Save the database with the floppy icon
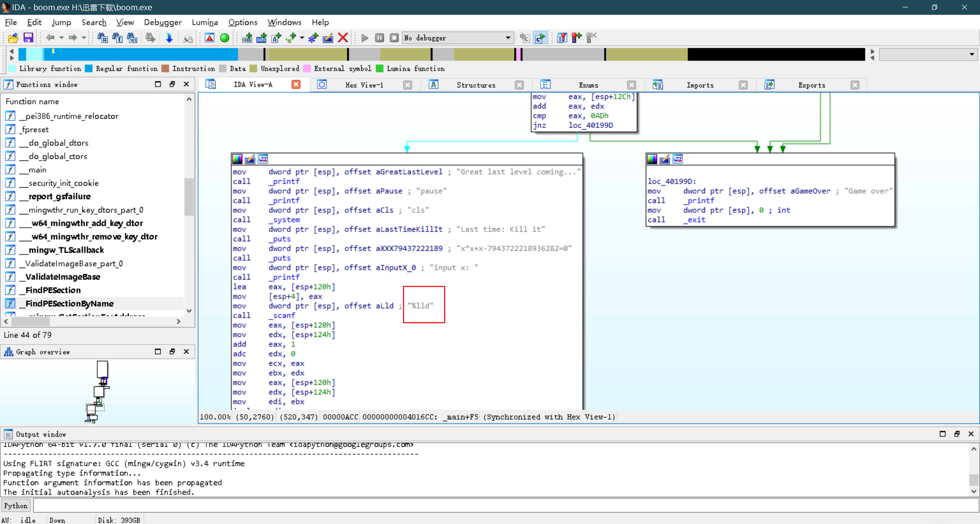Viewport: 980px width, 524px height. click(x=28, y=38)
